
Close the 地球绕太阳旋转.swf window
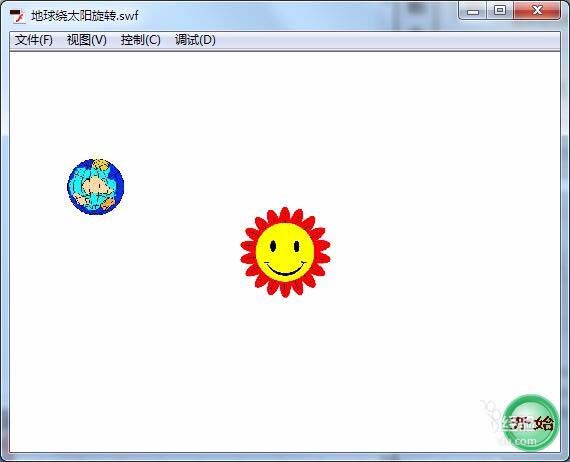[x=537, y=11]
